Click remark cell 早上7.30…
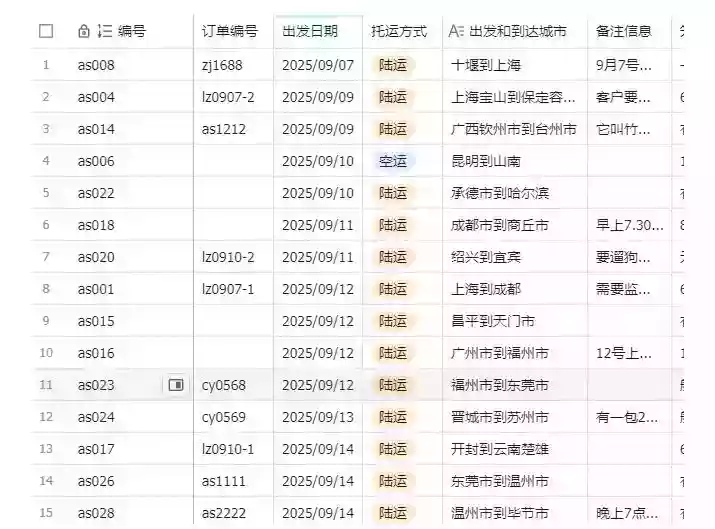This screenshot has height=529, width=715. (630, 225)
